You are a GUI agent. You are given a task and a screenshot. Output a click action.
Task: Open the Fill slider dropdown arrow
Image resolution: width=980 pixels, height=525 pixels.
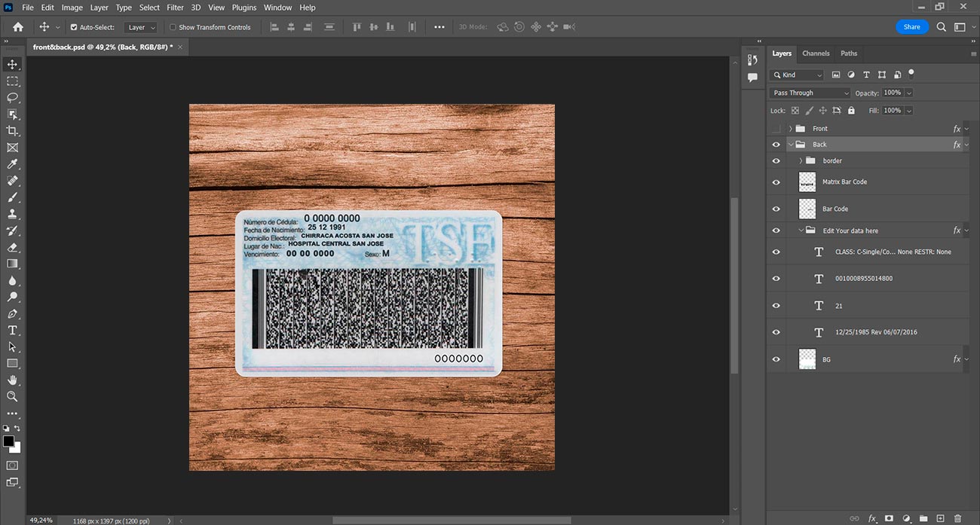(x=908, y=110)
